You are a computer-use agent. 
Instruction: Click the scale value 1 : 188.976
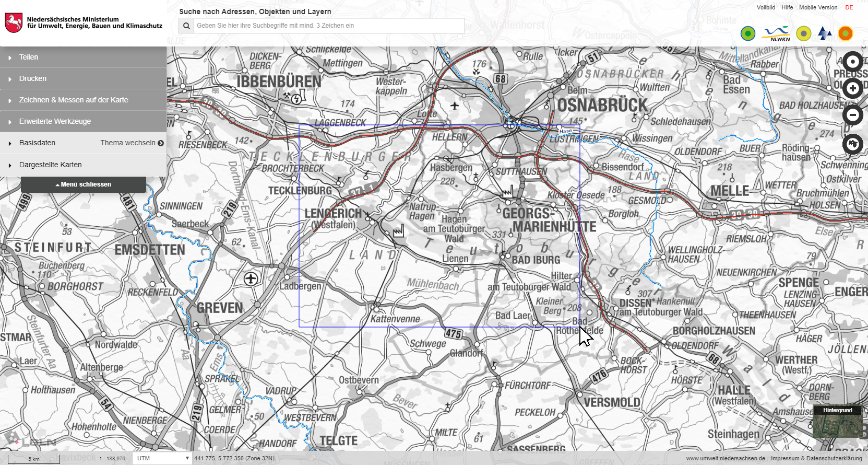click(x=112, y=459)
